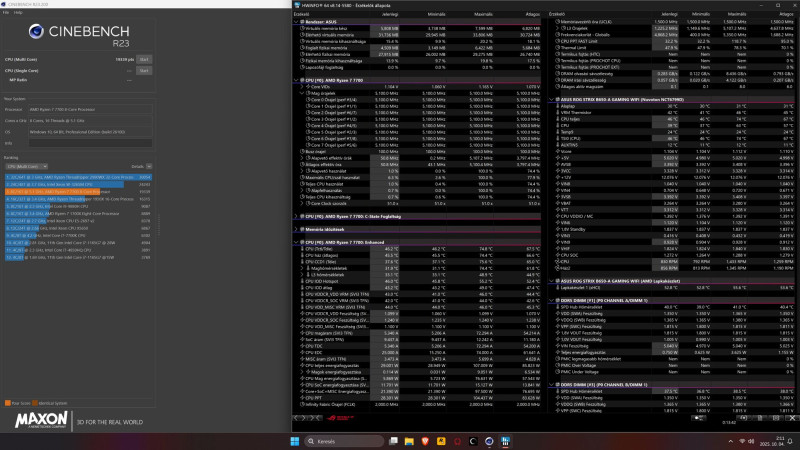This screenshot has width=800, height=450.
Task: Open volume control in the system tray
Action: pos(751,441)
